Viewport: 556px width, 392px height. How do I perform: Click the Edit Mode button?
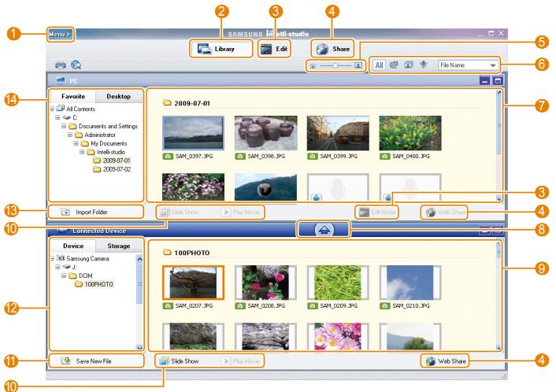click(x=377, y=212)
